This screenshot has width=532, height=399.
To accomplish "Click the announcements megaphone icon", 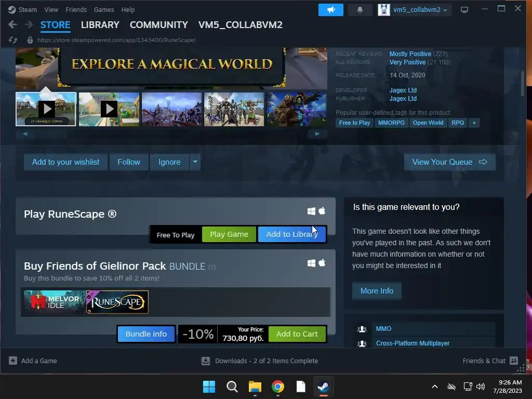I will pyautogui.click(x=331, y=10).
